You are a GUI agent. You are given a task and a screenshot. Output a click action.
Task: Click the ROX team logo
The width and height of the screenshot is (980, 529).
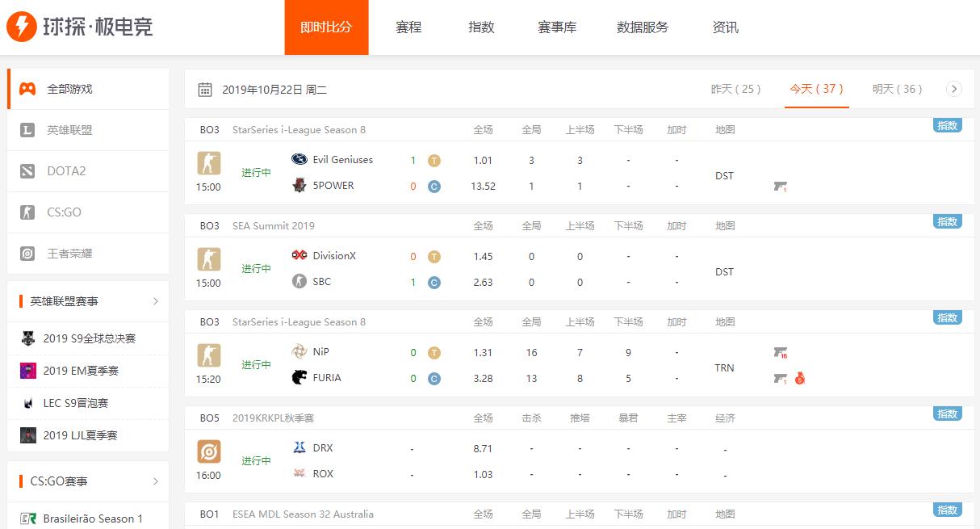coord(299,474)
